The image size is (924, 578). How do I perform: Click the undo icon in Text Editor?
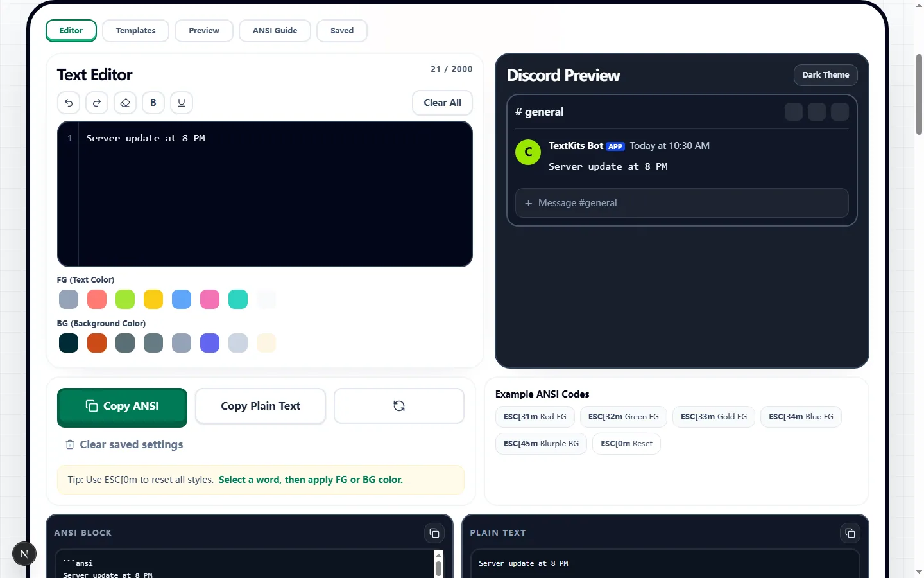(69, 103)
